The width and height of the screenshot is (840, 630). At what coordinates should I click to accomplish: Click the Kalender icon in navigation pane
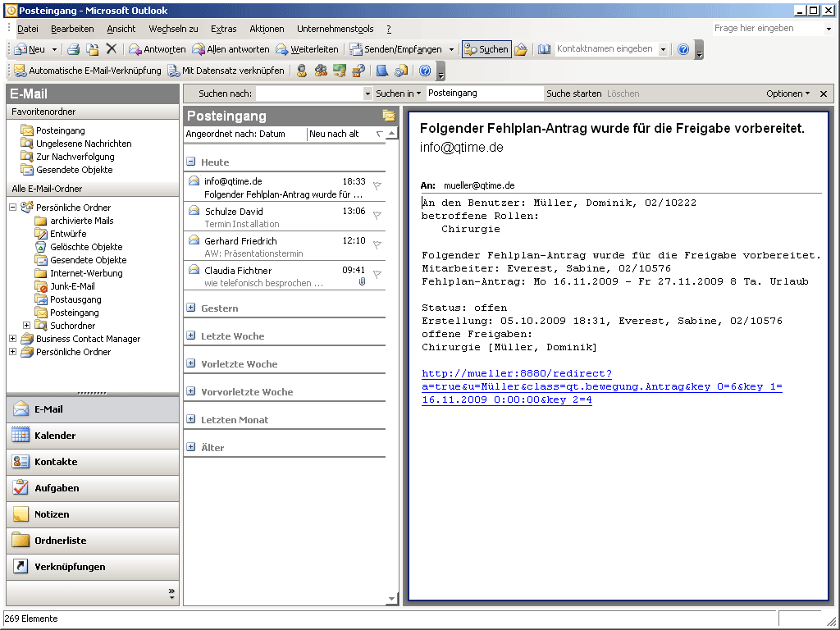click(x=21, y=436)
